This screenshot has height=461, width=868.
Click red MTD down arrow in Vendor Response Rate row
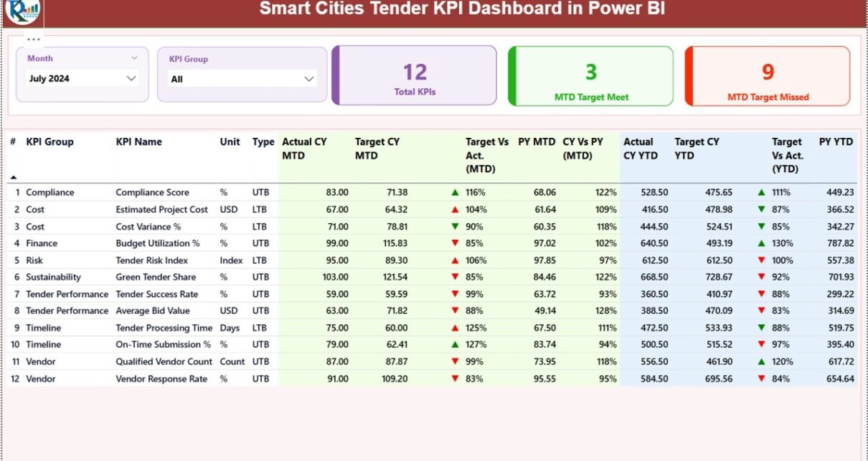pyautogui.click(x=455, y=379)
